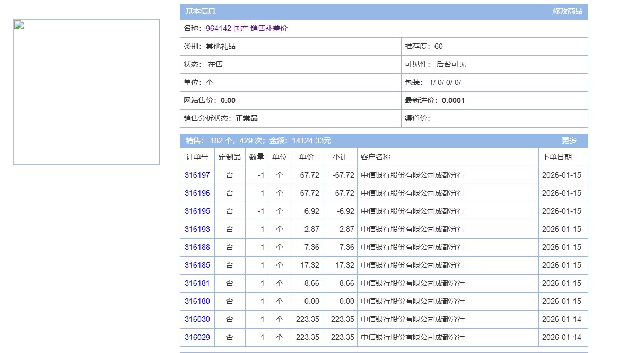Select order link 316195

pos(197,211)
